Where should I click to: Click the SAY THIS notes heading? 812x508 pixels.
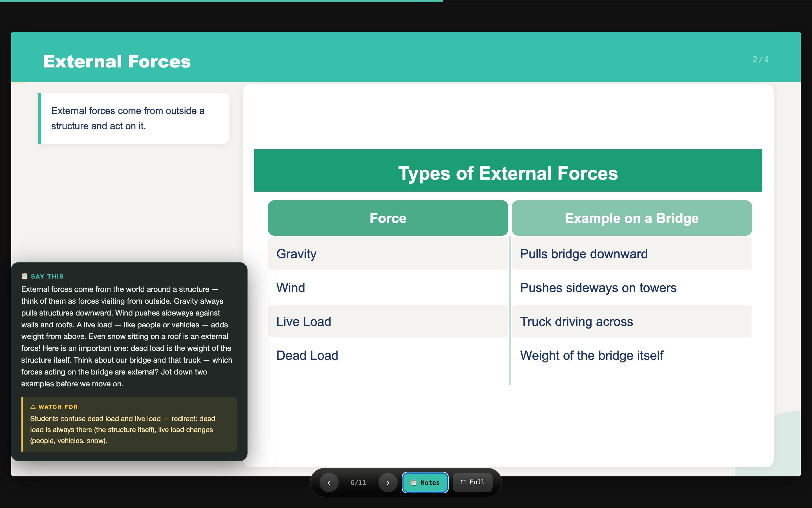(47, 277)
